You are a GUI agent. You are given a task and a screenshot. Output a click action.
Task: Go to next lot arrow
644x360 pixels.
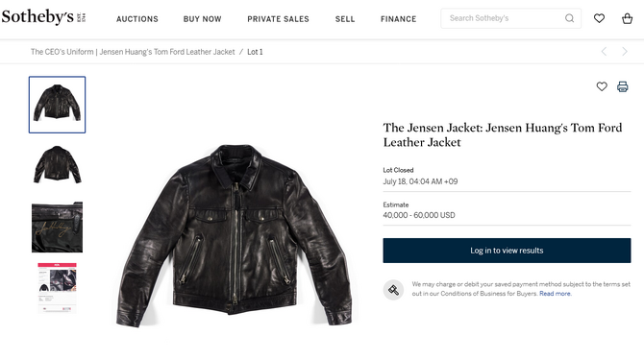point(625,52)
